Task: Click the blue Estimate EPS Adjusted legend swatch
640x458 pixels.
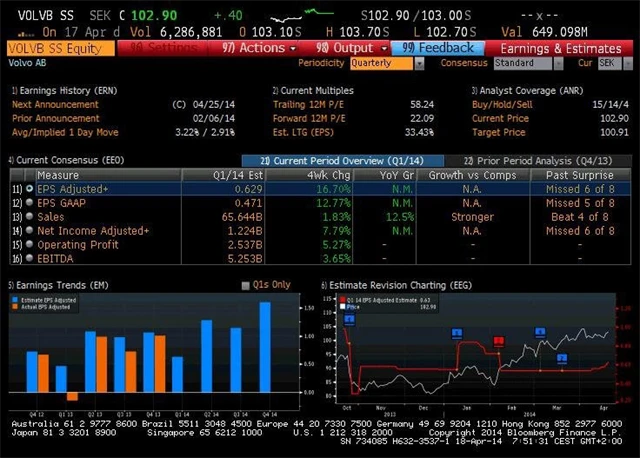Action: point(15,300)
